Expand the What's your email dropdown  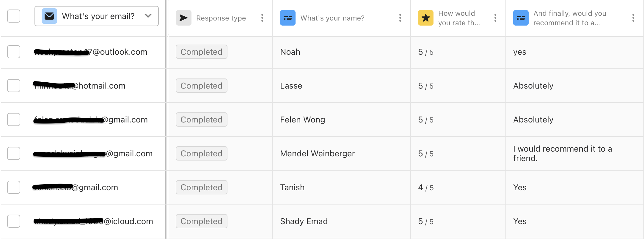click(x=148, y=16)
